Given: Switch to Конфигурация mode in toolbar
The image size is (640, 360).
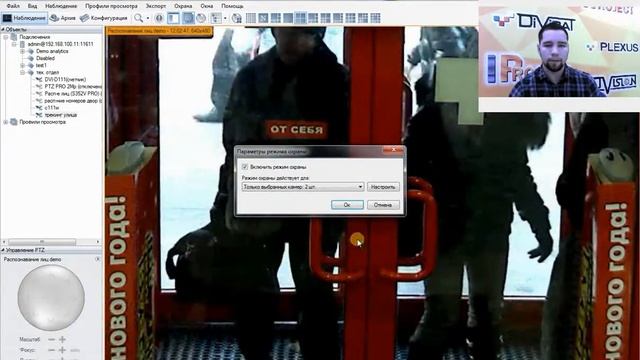Looking at the screenshot, I should 104,18.
